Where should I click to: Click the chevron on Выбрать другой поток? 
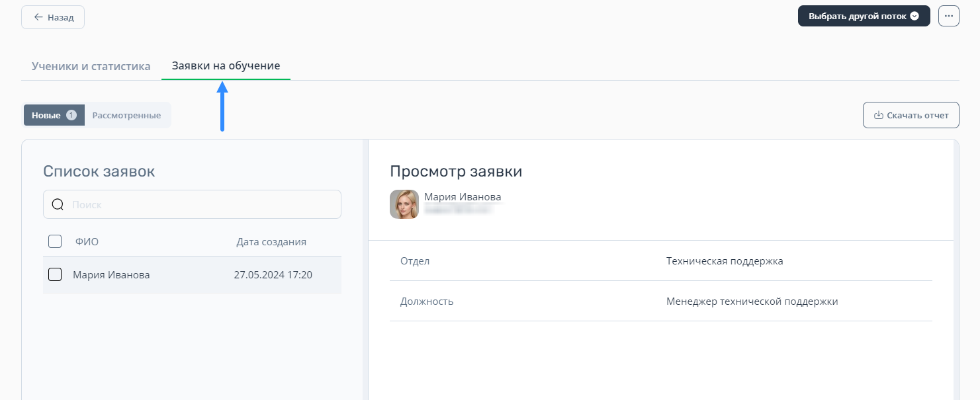point(914,17)
